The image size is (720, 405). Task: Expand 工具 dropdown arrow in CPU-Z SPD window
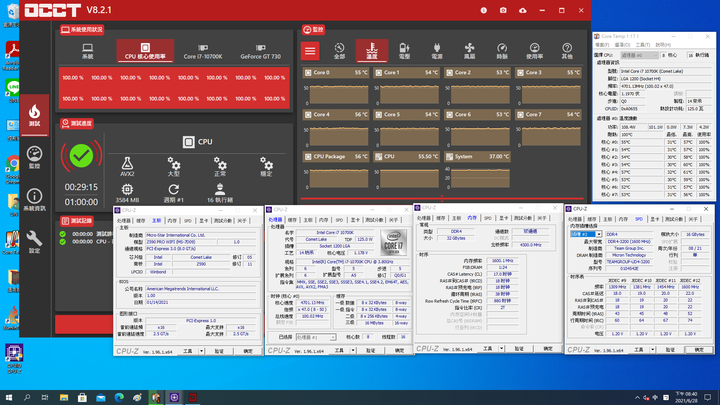click(x=652, y=349)
